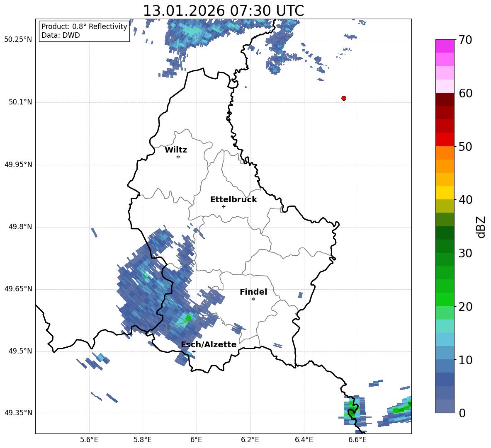This screenshot has height=448, width=491.
Task: Click the 49.5°N latitude label
Action: (x=20, y=351)
